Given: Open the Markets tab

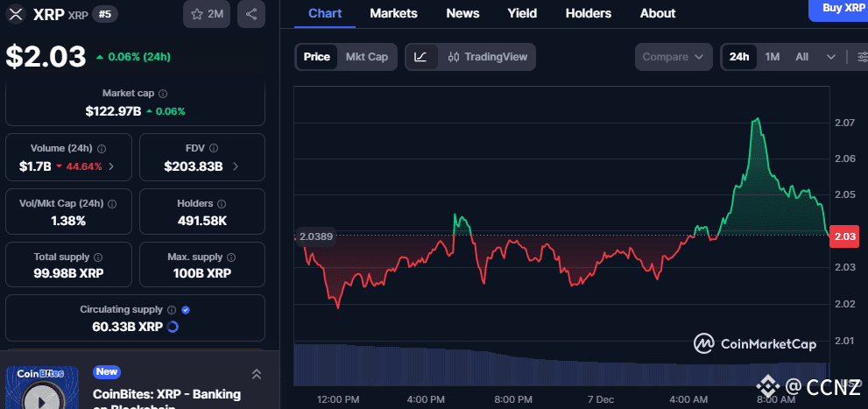Looking at the screenshot, I should tap(393, 13).
